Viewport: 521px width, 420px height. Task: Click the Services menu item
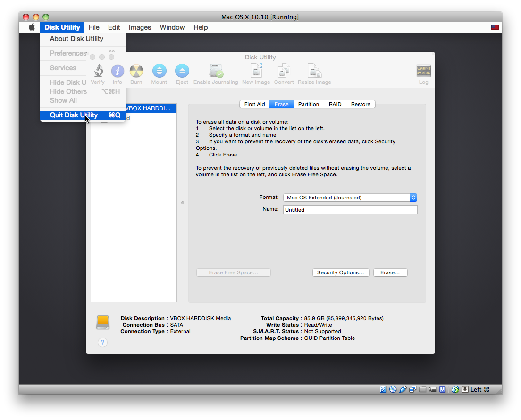[63, 68]
